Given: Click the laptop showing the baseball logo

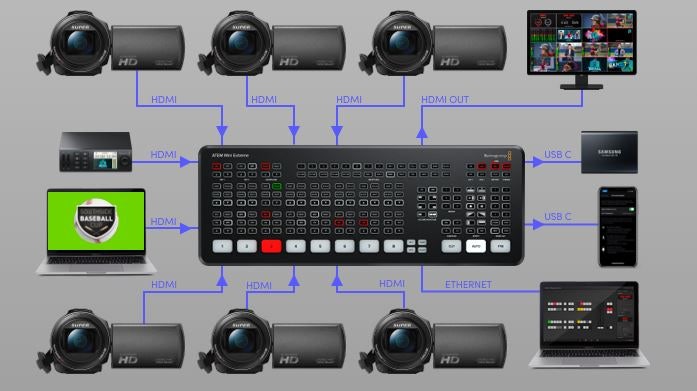Looking at the screenshot, I should tap(96, 231).
